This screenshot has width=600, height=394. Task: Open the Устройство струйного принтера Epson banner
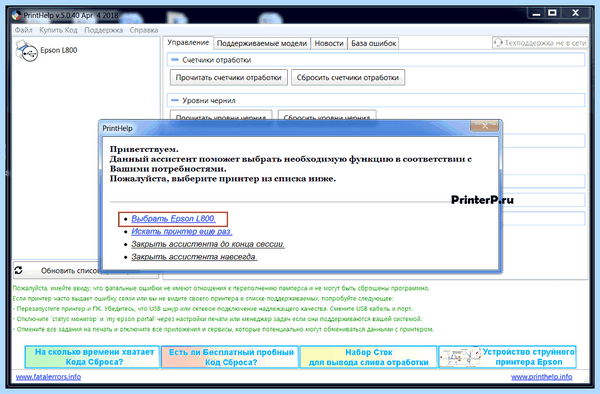(507, 357)
